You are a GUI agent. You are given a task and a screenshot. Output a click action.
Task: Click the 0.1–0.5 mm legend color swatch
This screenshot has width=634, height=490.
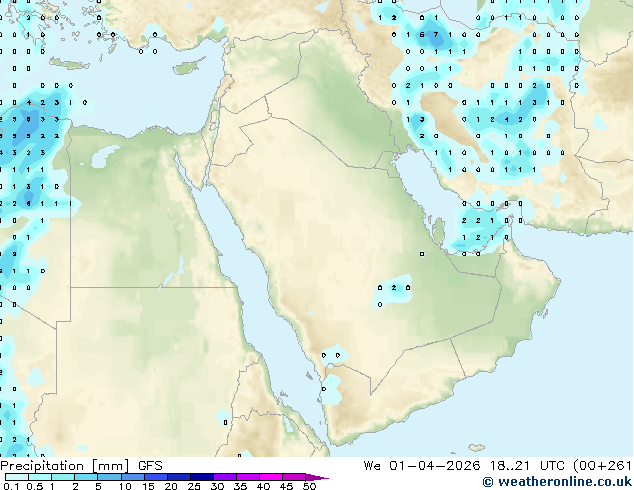(17, 477)
